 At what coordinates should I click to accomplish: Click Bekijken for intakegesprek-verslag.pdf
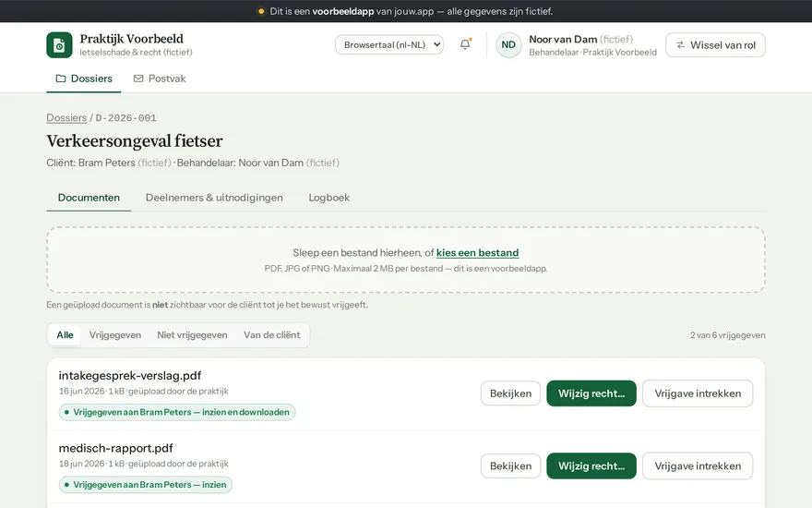(x=510, y=393)
